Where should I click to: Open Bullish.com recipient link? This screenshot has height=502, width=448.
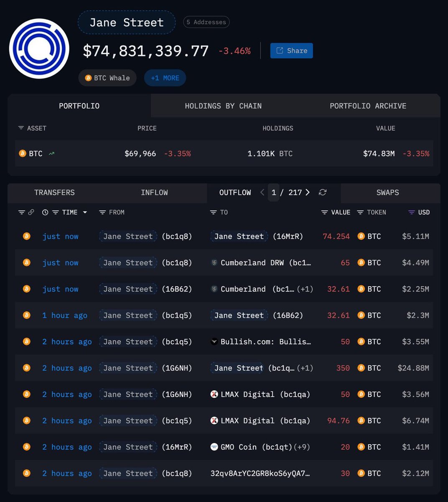pos(265,342)
